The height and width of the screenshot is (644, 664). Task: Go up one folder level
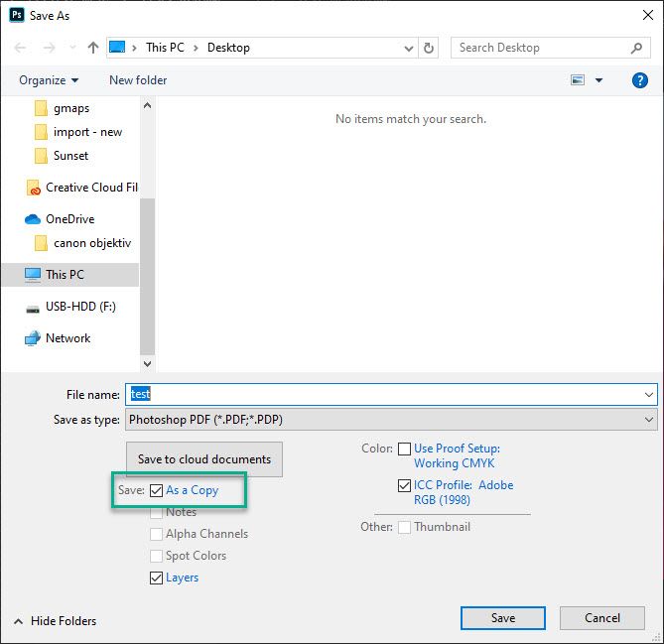click(x=93, y=48)
